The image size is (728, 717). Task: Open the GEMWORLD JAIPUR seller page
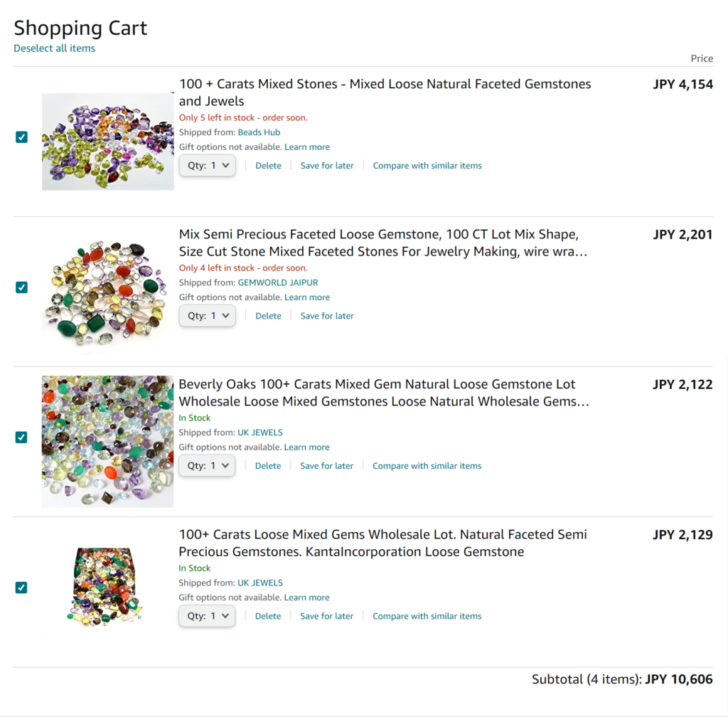[278, 282]
